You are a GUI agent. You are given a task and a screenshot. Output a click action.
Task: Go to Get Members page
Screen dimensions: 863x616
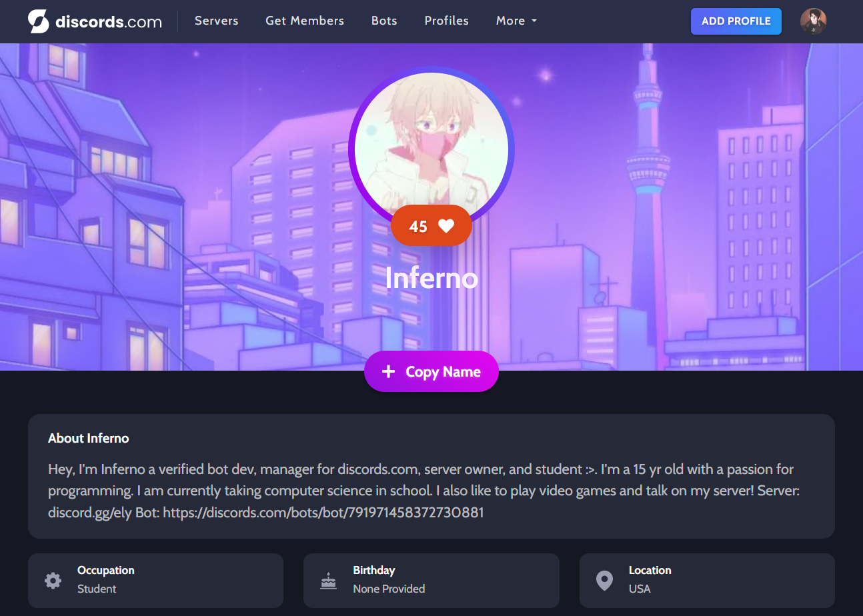(305, 21)
